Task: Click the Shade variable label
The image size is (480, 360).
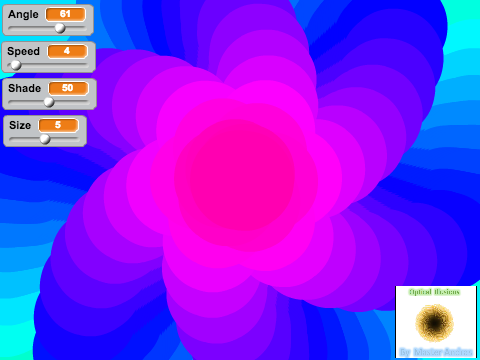Action: tap(25, 88)
